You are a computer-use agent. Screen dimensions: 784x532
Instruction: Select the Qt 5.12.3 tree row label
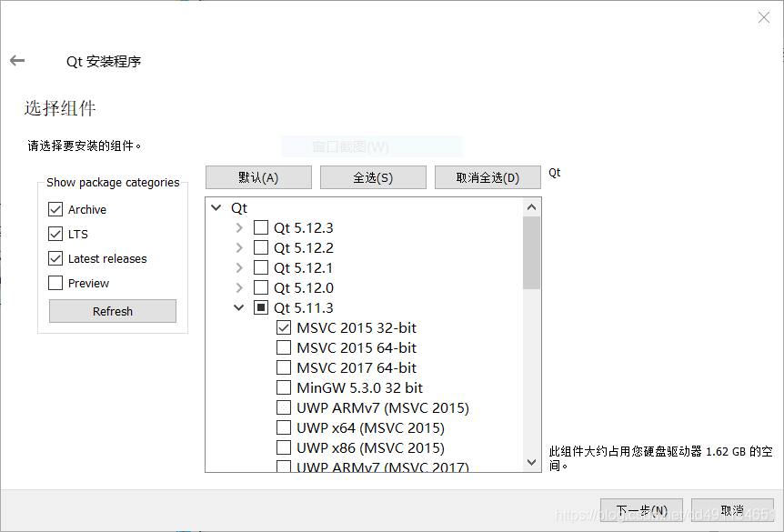pos(304,228)
